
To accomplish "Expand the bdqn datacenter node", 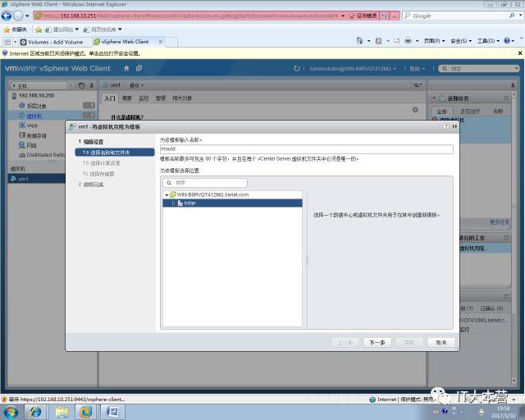I will point(173,203).
